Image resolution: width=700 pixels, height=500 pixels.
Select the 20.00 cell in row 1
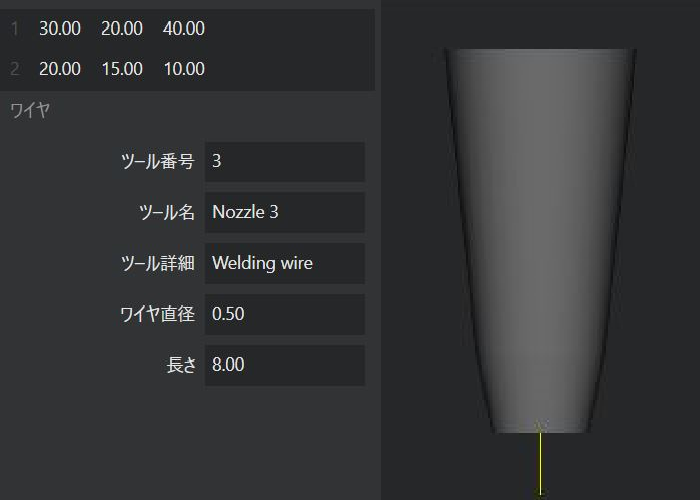click(122, 29)
